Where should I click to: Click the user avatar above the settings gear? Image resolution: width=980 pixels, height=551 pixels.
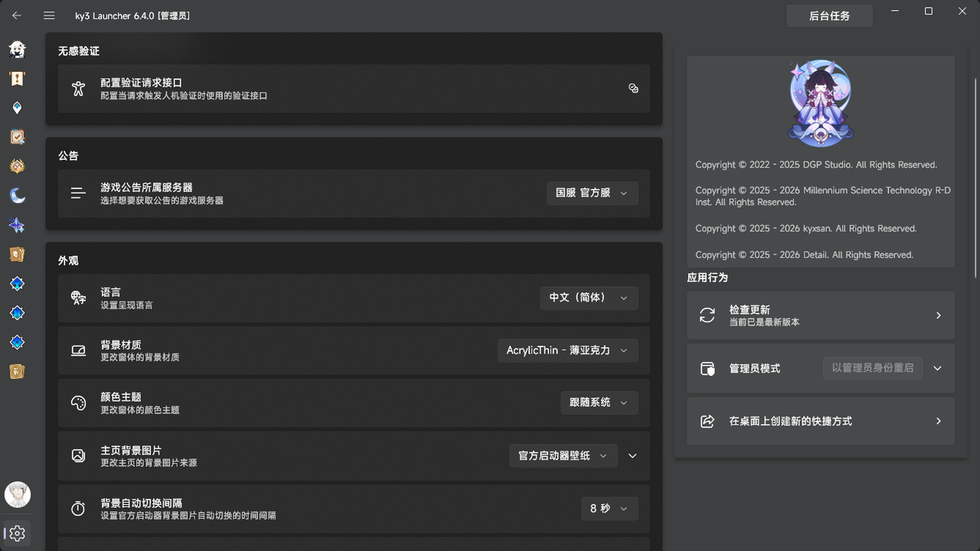click(x=17, y=495)
